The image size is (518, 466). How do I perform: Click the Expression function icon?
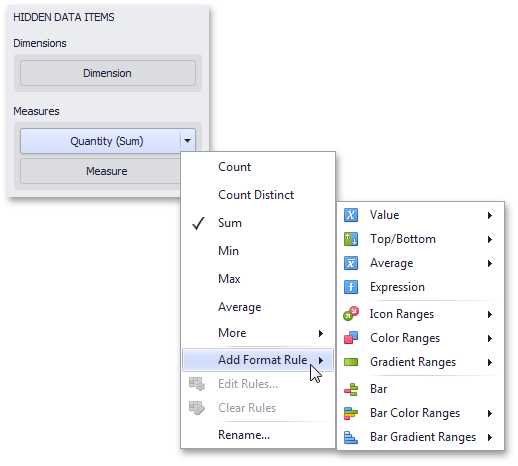point(351,287)
